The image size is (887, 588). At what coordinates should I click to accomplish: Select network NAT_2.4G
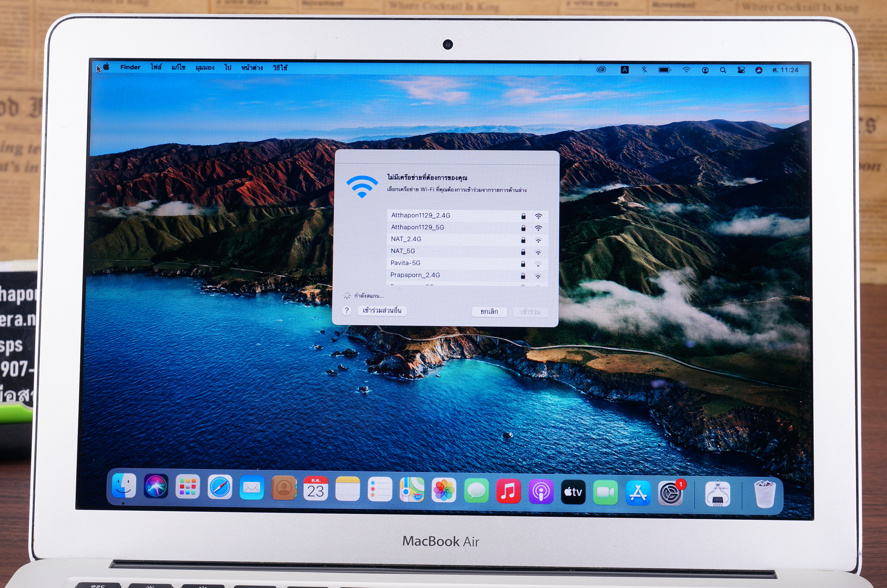click(467, 240)
